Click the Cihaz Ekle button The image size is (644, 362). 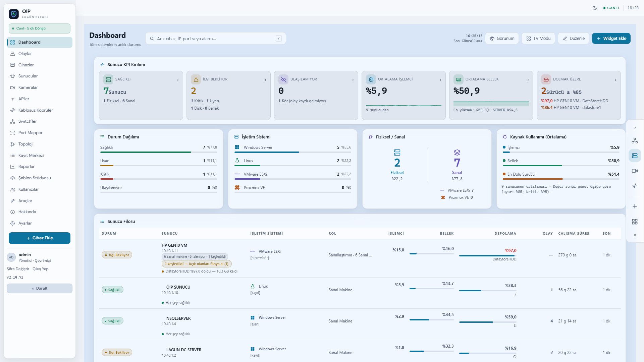pos(40,238)
